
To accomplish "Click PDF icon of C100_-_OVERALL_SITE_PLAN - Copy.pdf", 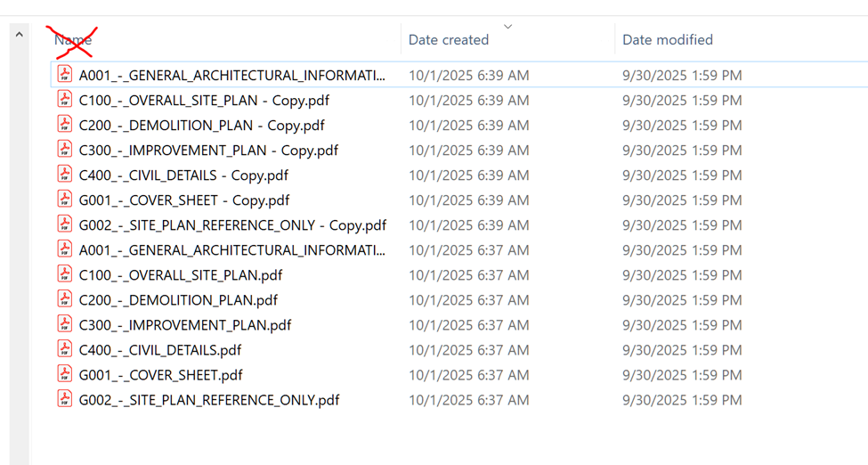I will click(65, 100).
